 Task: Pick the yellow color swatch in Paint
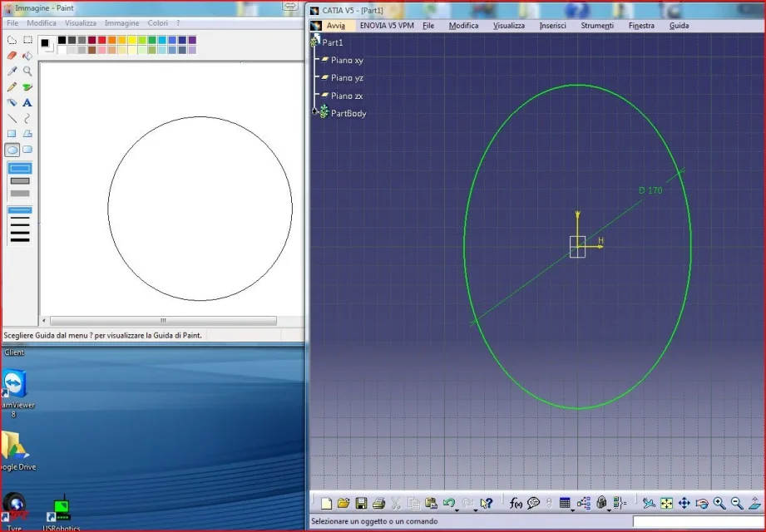pos(132,40)
